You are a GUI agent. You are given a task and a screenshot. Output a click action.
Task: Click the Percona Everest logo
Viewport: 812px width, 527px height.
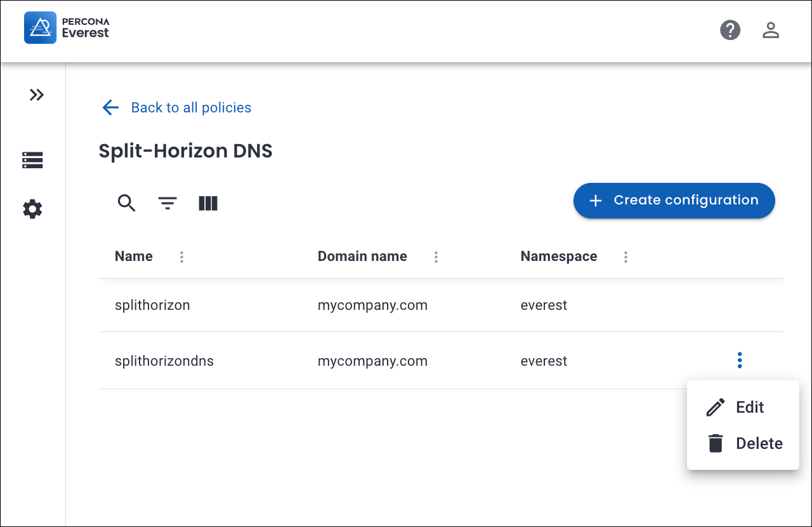[67, 28]
